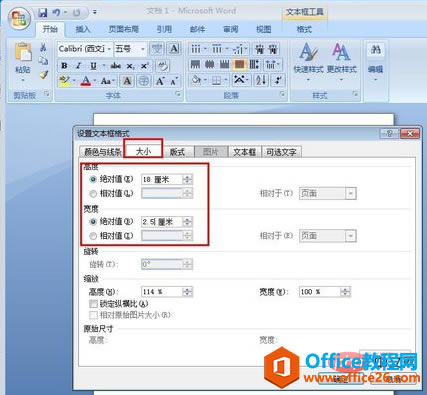Clear formatting with the eraser icon
The height and width of the screenshot is (395, 427).
point(163,66)
